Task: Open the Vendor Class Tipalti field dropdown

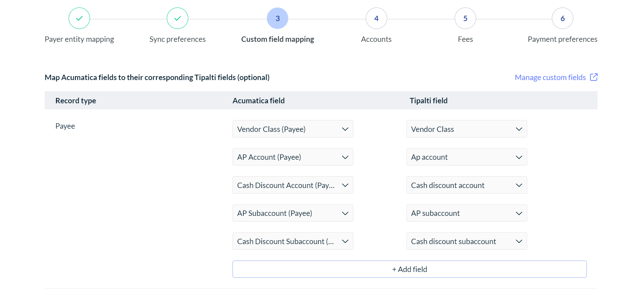Action: (x=467, y=129)
